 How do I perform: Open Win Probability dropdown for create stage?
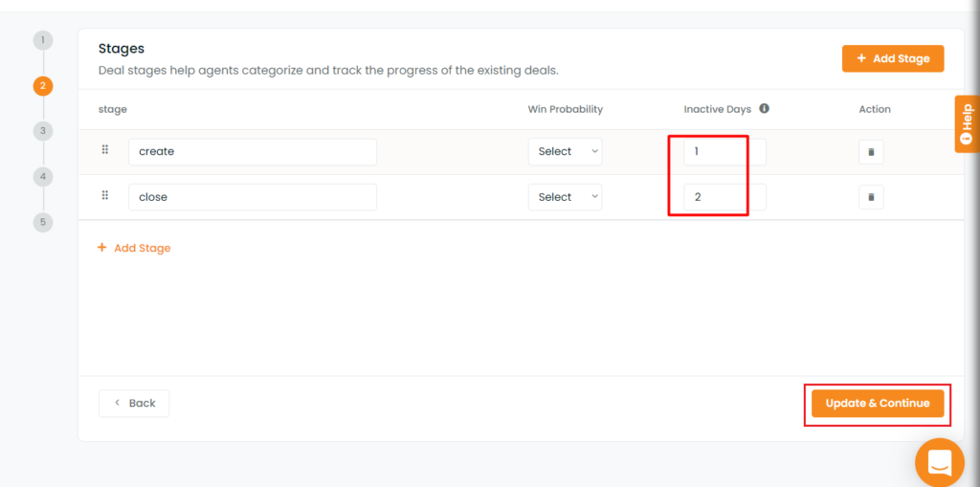coord(565,152)
